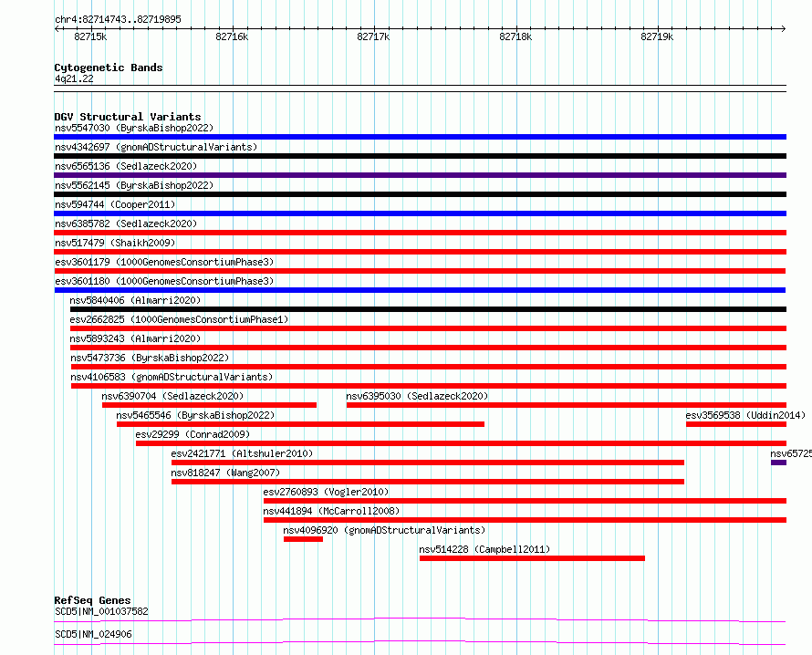
Task: Click the small purple bar under nsv65725
Action: (x=779, y=463)
